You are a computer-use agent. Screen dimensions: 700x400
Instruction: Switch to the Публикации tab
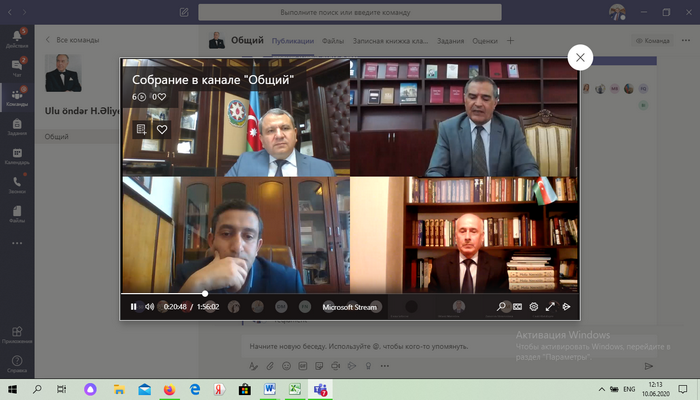293,41
